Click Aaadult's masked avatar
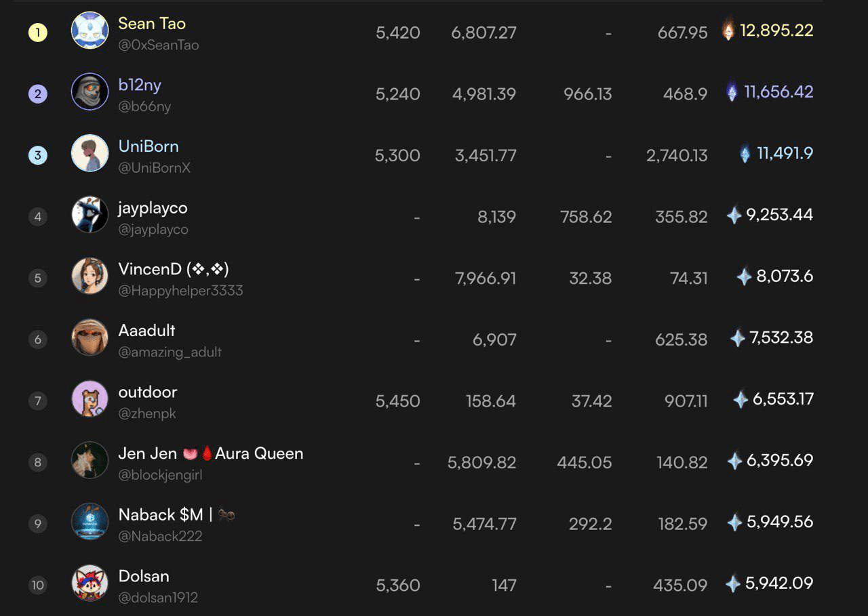 pyautogui.click(x=90, y=337)
